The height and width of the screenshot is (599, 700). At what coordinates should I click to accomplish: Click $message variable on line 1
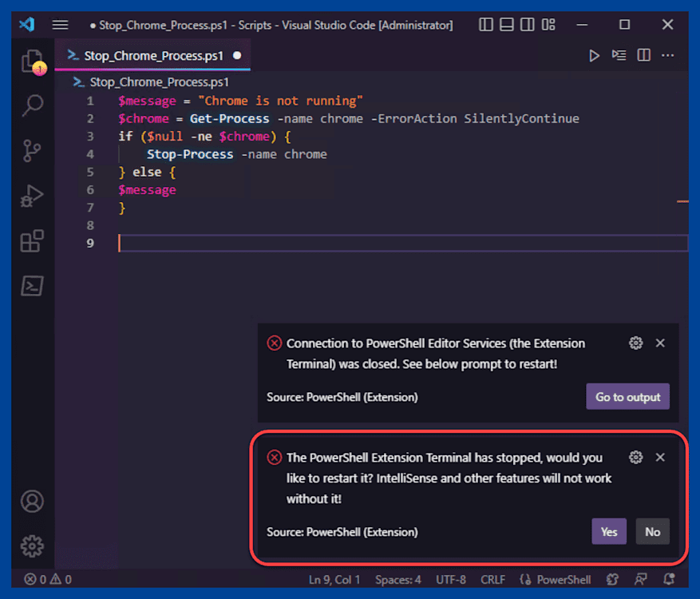pyautogui.click(x=147, y=101)
